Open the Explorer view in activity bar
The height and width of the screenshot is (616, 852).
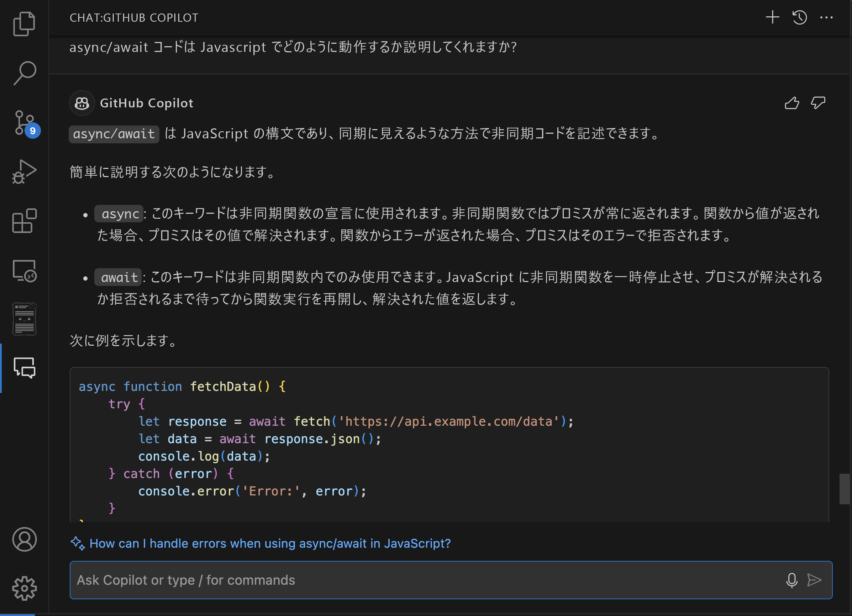point(24,24)
